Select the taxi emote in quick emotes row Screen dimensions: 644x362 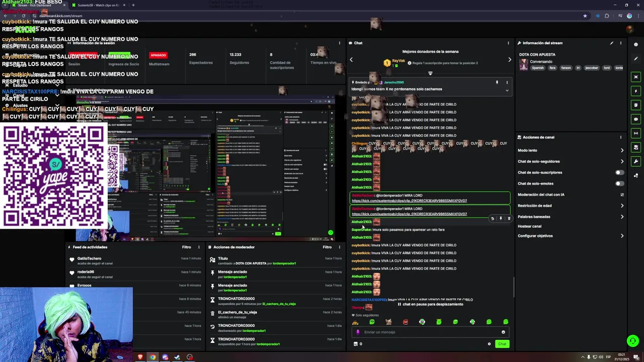355,322
